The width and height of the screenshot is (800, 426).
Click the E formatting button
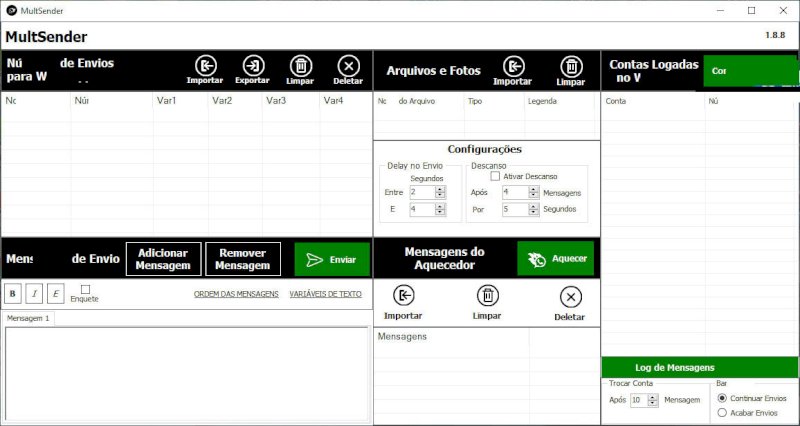(x=56, y=293)
